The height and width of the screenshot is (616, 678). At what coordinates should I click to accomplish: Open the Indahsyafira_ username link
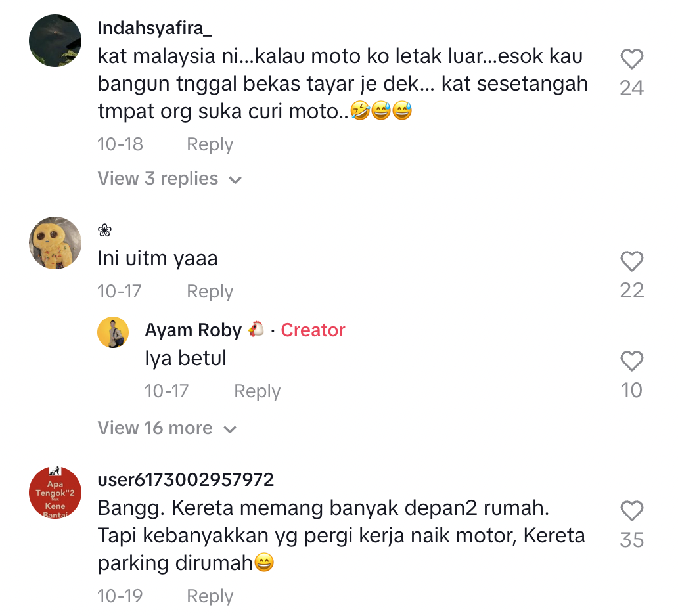(x=154, y=28)
